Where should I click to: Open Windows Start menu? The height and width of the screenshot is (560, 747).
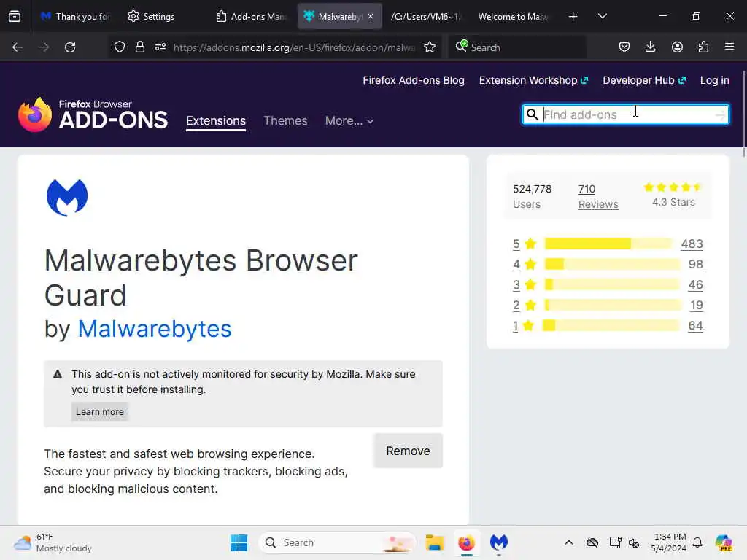tap(239, 542)
